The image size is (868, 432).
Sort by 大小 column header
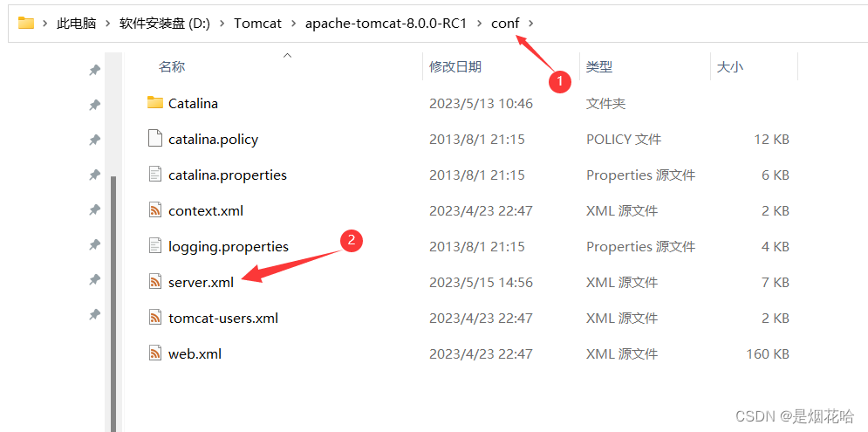point(730,67)
